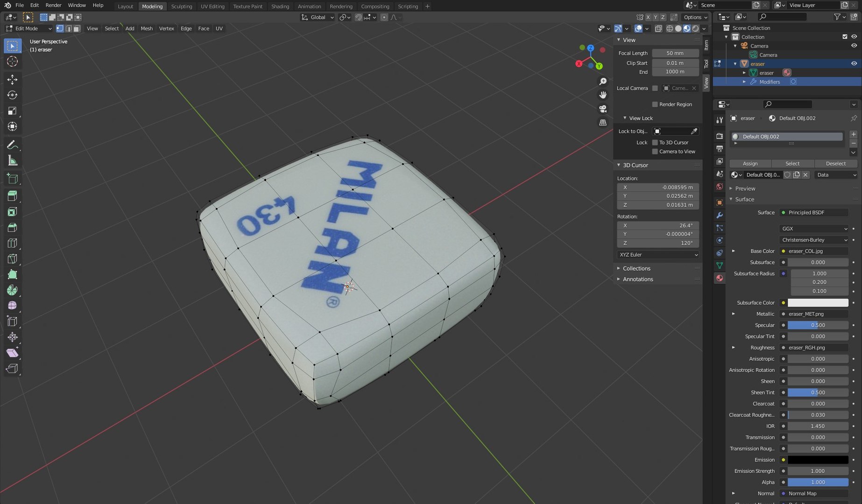Click the Focal Length 50 mm field

[675, 53]
